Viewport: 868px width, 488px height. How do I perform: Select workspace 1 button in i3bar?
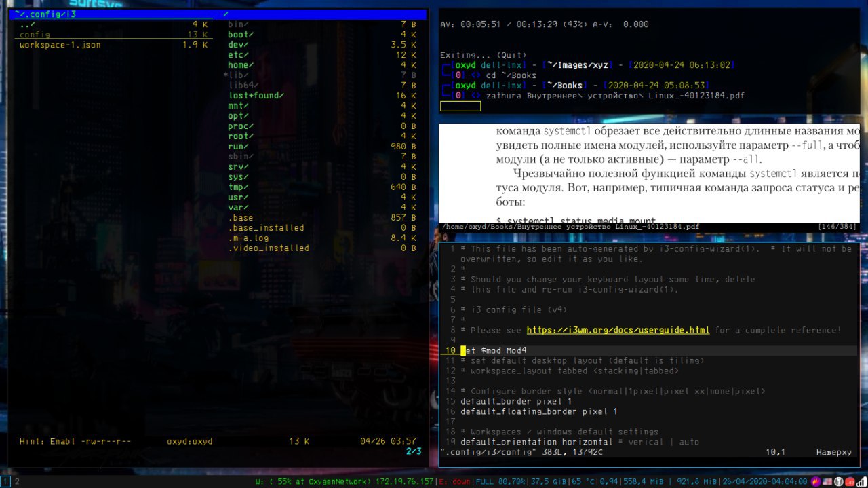tap(6, 481)
